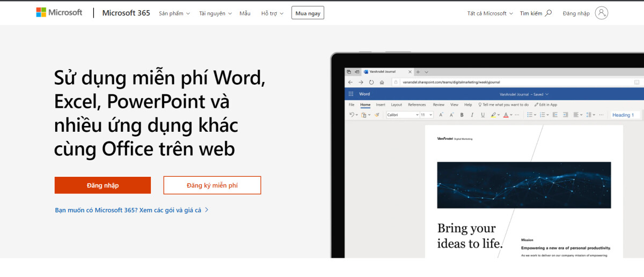Click the orange Đăng nhập button
The height and width of the screenshot is (277, 644).
tap(103, 185)
